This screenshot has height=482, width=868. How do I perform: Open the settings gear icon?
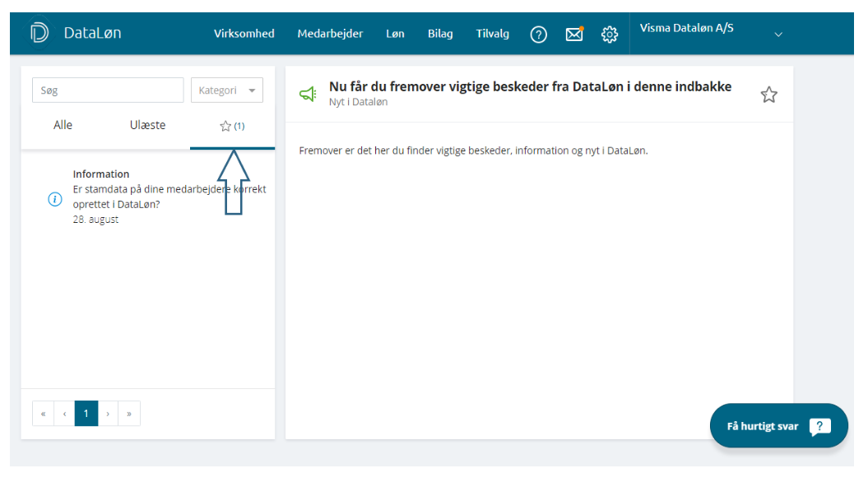[x=610, y=35]
